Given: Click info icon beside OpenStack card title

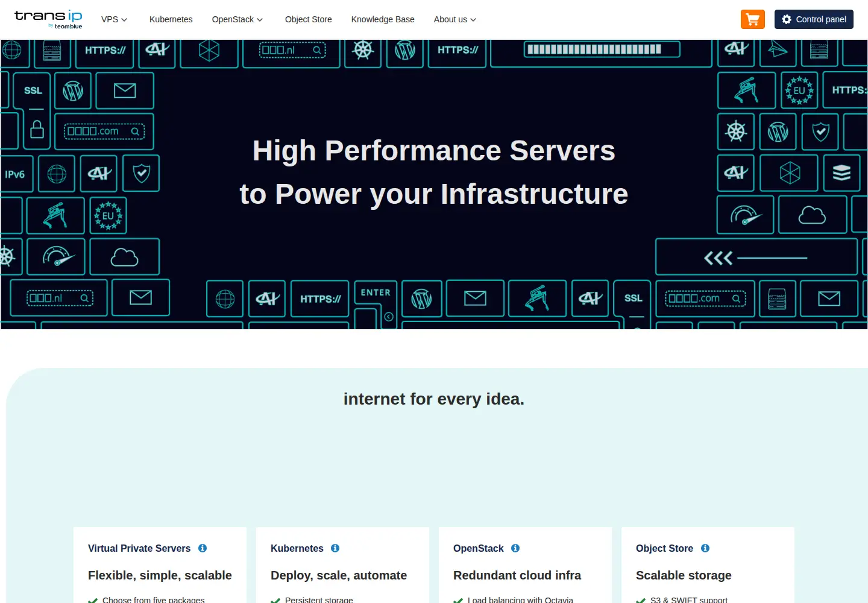Looking at the screenshot, I should [x=515, y=548].
